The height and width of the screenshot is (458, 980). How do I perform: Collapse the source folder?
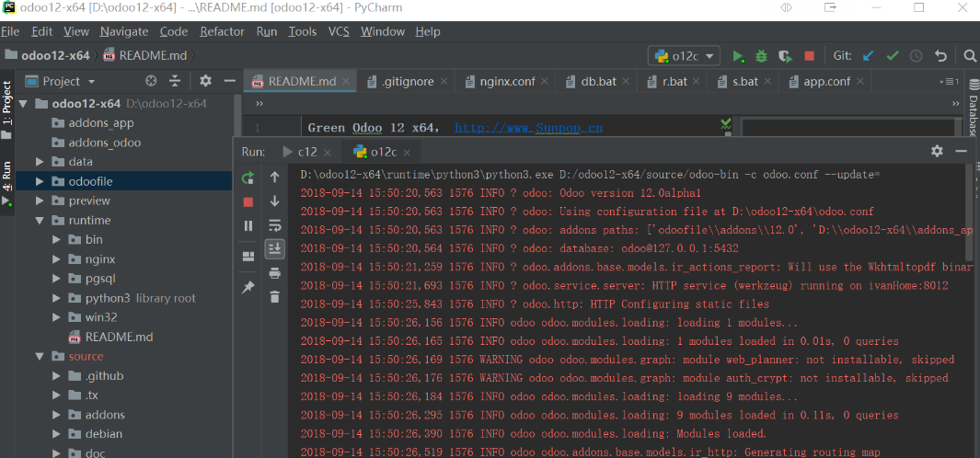coord(40,357)
